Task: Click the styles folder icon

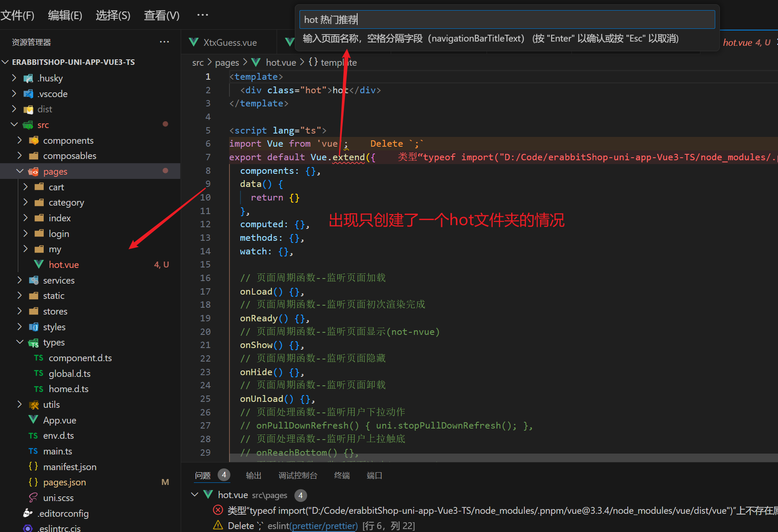Action: point(34,327)
